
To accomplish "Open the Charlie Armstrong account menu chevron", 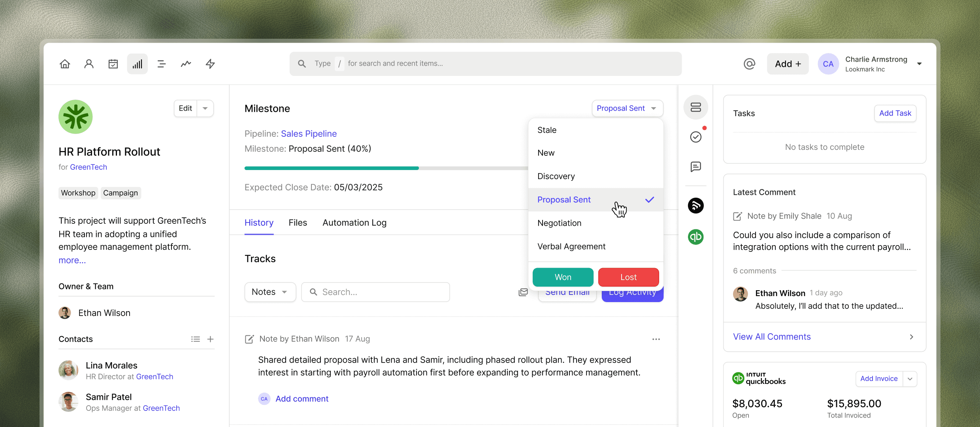I will tap(919, 64).
